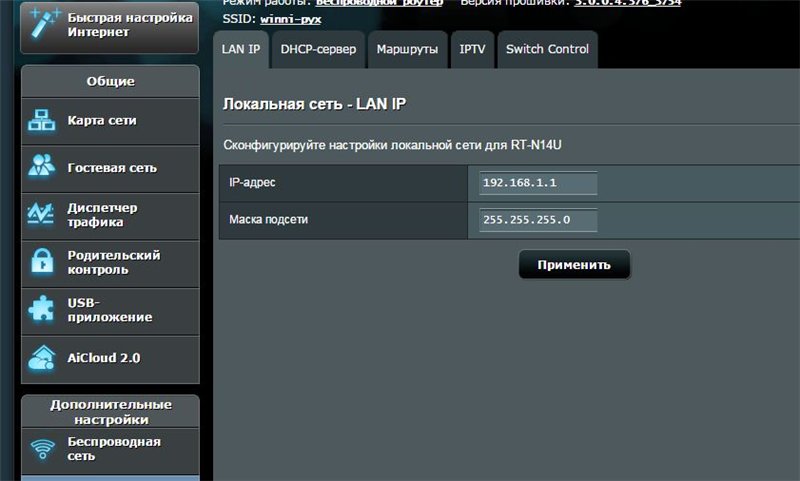Switch to the Switch Control tab
The image size is (800, 481).
(547, 49)
